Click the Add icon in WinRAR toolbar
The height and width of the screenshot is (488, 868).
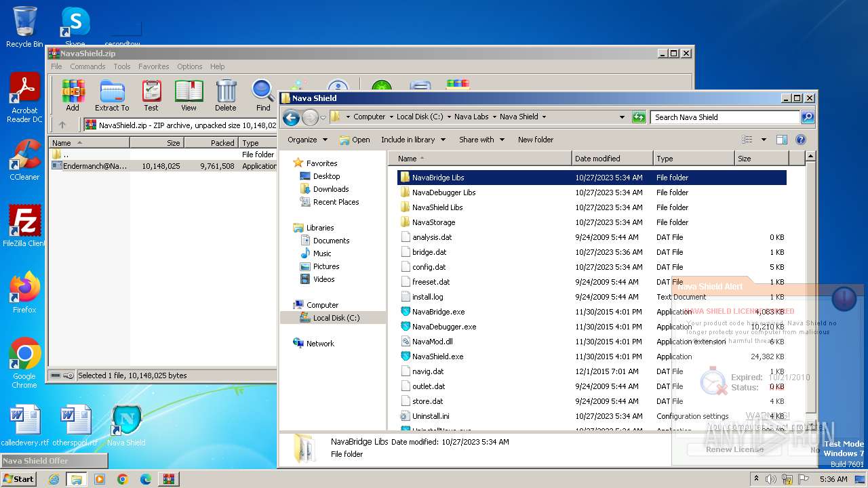73,96
